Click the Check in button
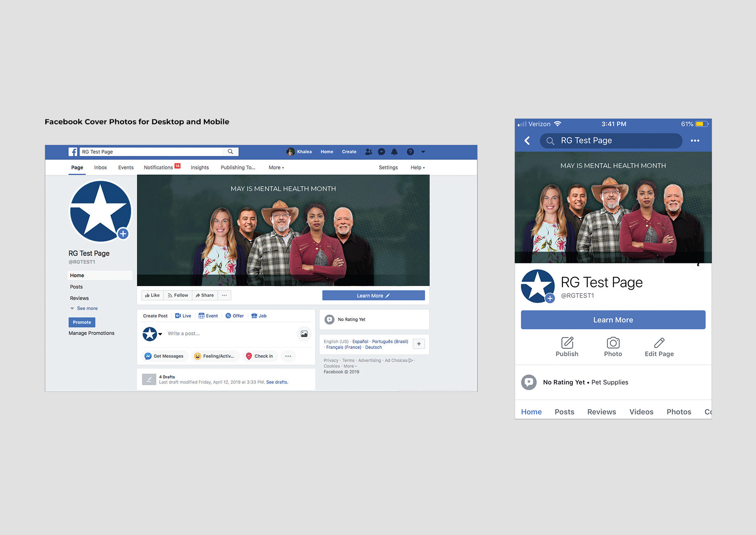 pyautogui.click(x=260, y=356)
